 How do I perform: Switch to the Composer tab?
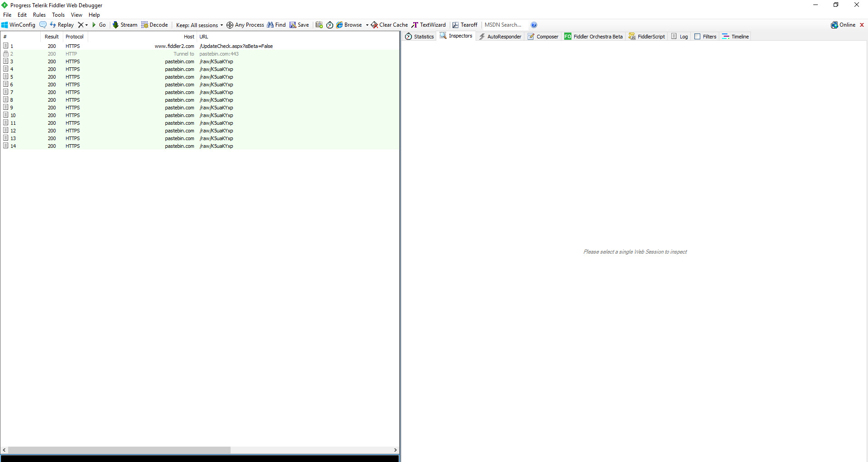(x=543, y=37)
